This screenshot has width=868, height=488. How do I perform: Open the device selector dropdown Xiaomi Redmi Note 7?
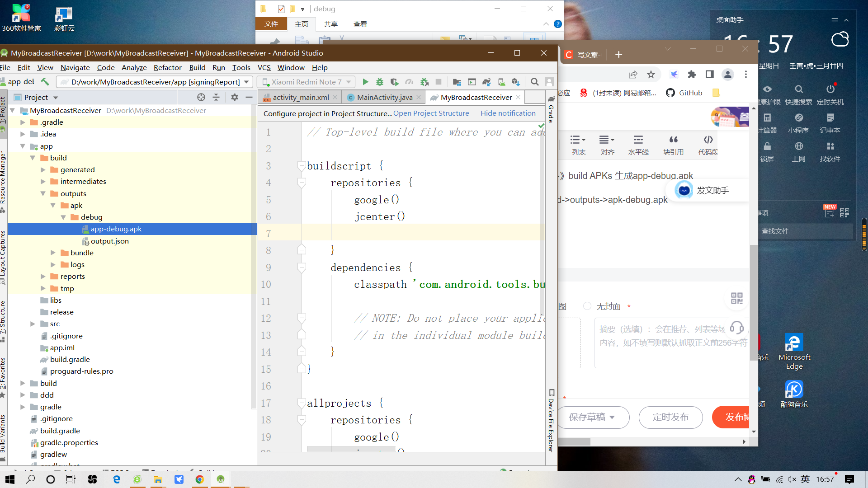tap(306, 82)
